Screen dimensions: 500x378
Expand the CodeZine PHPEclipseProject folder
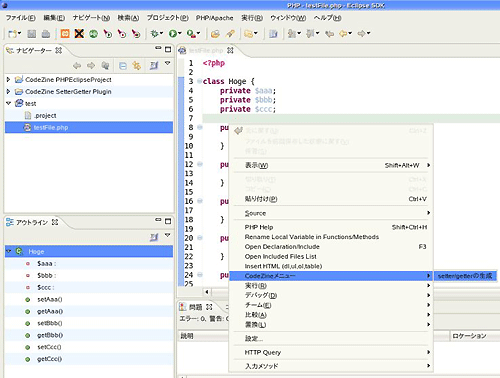[x=9, y=80]
